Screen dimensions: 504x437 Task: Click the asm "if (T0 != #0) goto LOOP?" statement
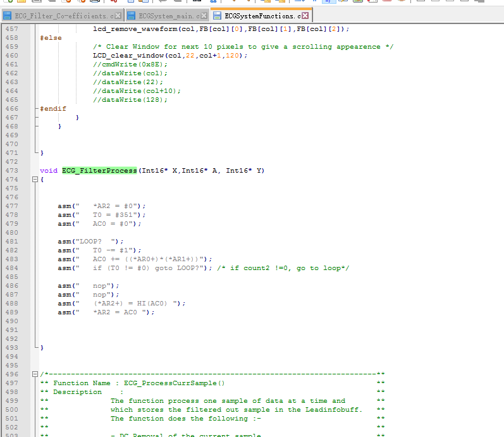coord(135,268)
